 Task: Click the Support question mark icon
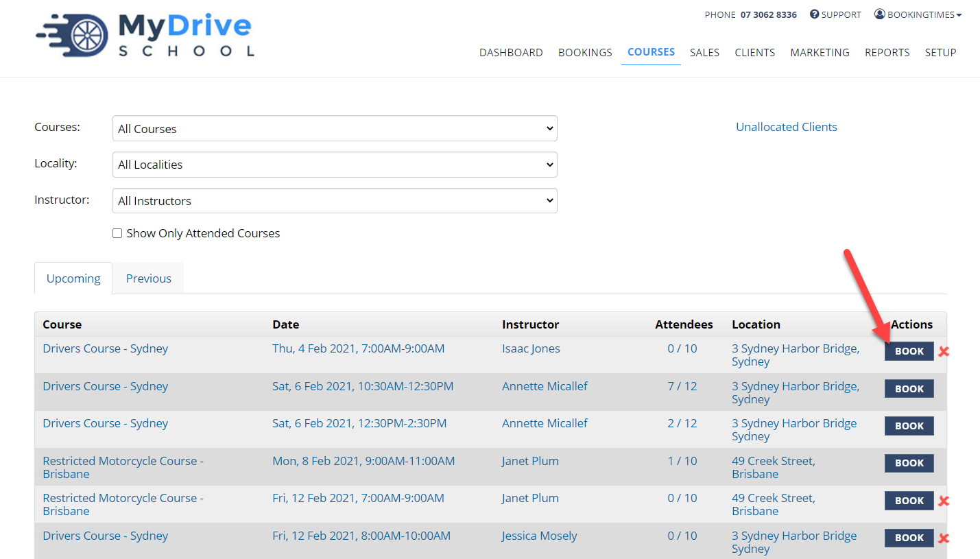pyautogui.click(x=815, y=14)
